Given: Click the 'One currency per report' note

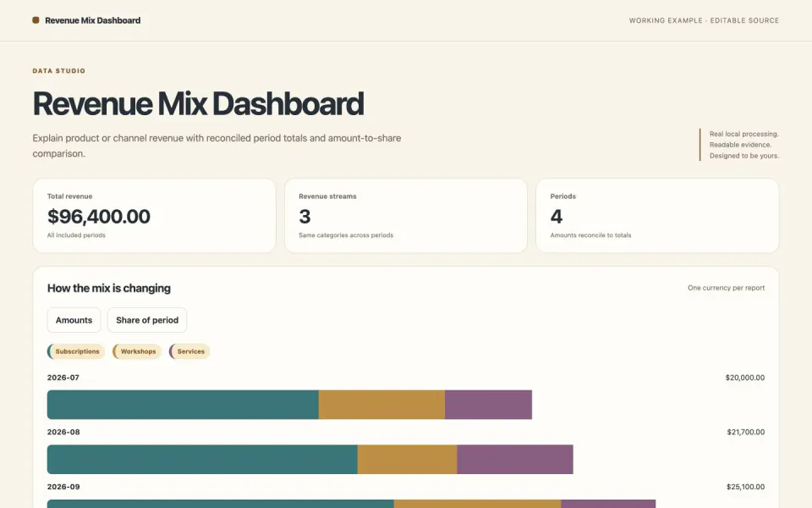Looking at the screenshot, I should click(726, 288).
